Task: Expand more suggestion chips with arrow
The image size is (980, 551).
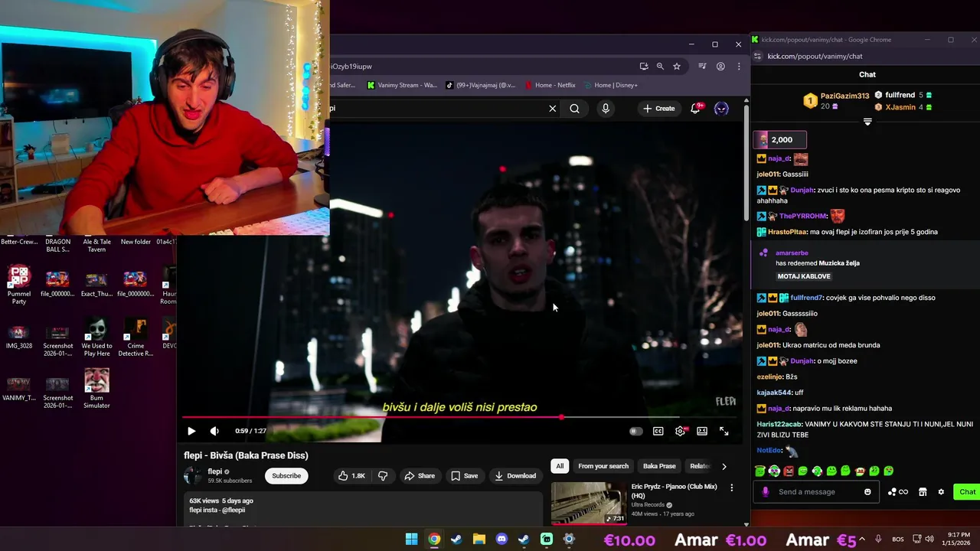Action: point(724,466)
